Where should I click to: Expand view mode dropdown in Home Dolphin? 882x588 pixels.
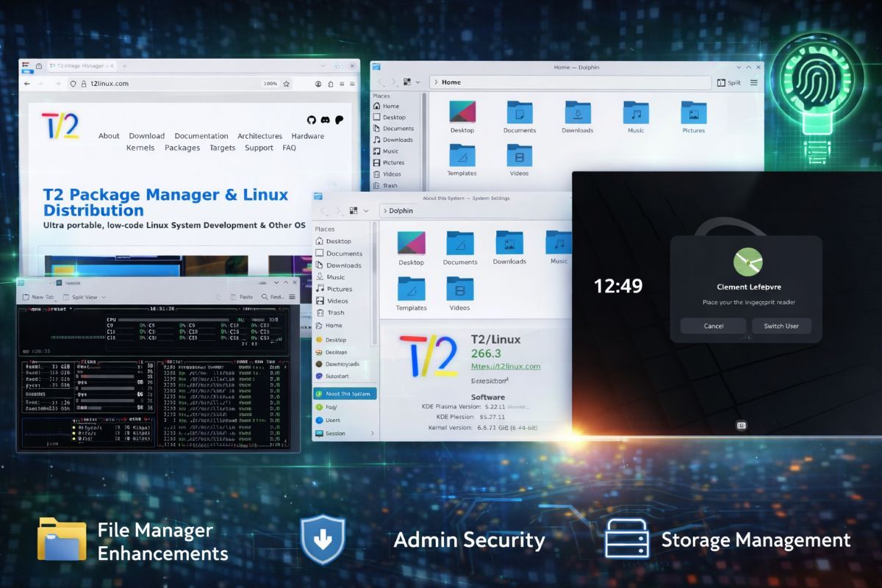(x=417, y=82)
